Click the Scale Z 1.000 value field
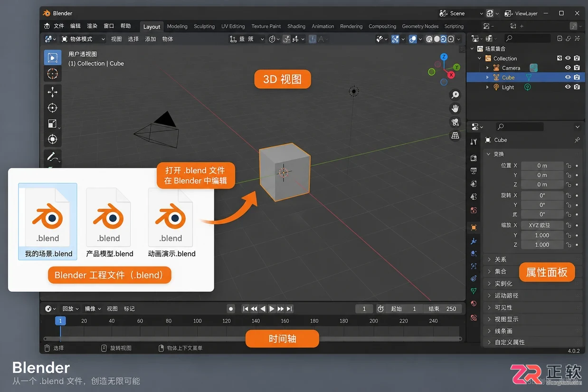 pyautogui.click(x=542, y=245)
